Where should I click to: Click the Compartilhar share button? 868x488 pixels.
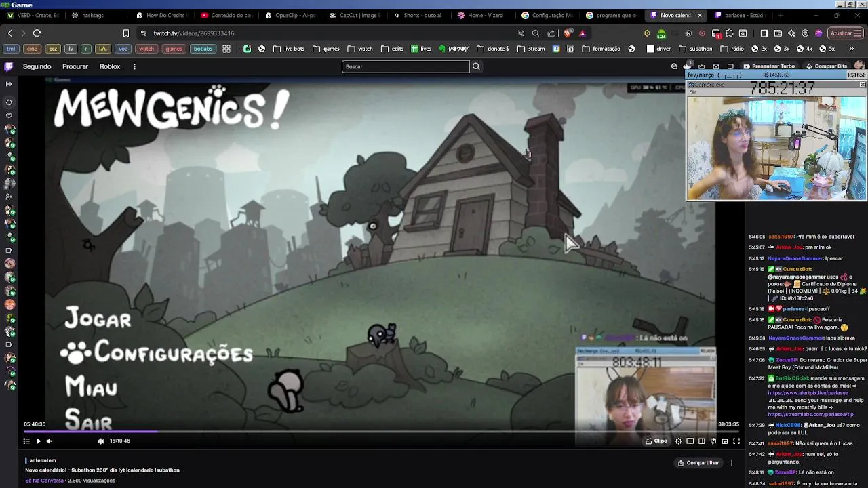(x=698, y=463)
